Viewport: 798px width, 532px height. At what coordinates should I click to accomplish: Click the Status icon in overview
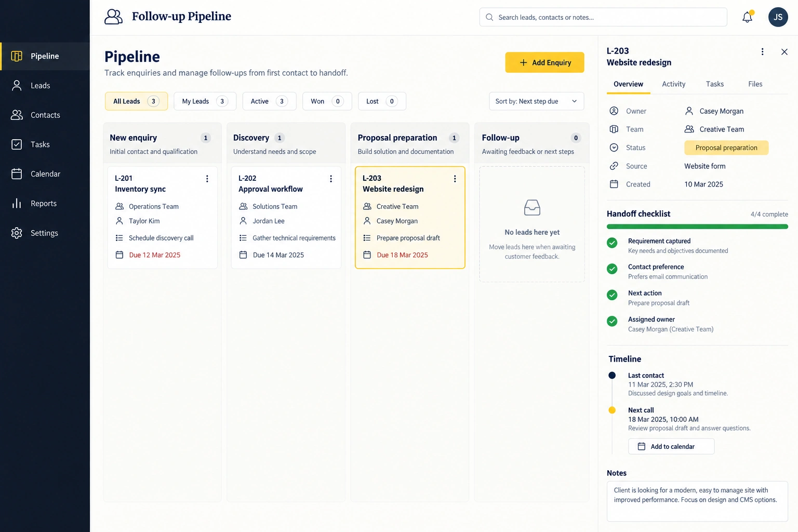coord(614,148)
